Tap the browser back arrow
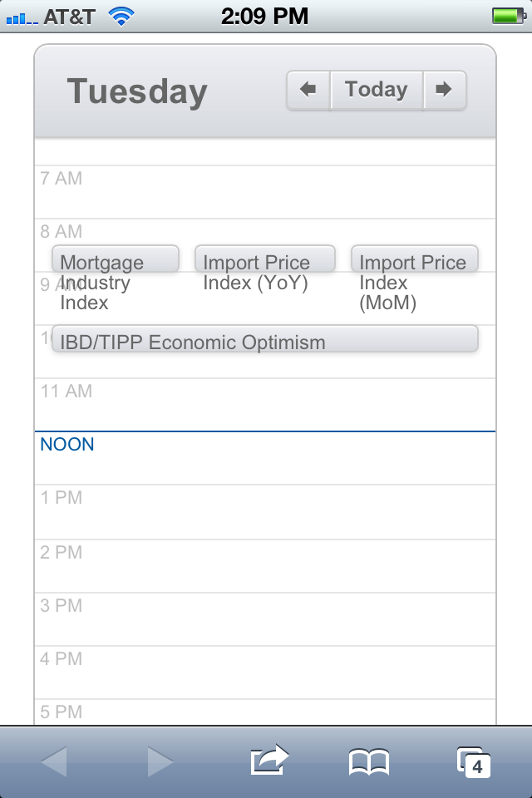532x798 pixels. 54,762
